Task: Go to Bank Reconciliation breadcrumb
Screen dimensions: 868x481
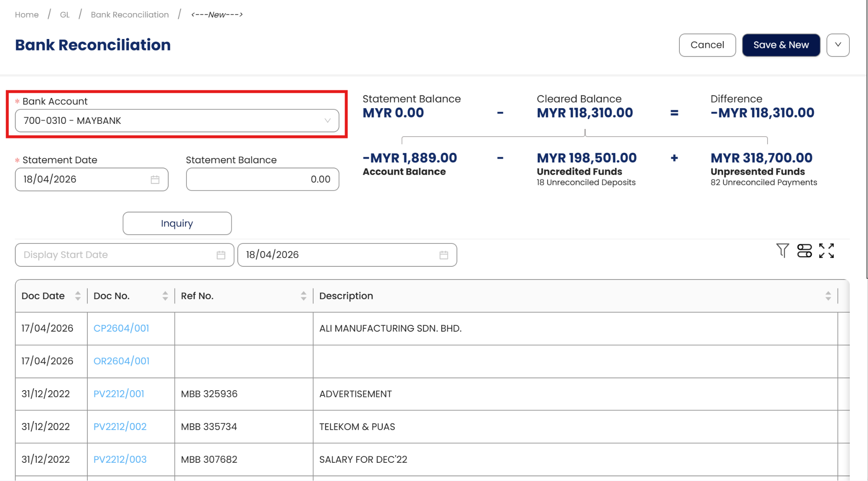Action: 130,15
